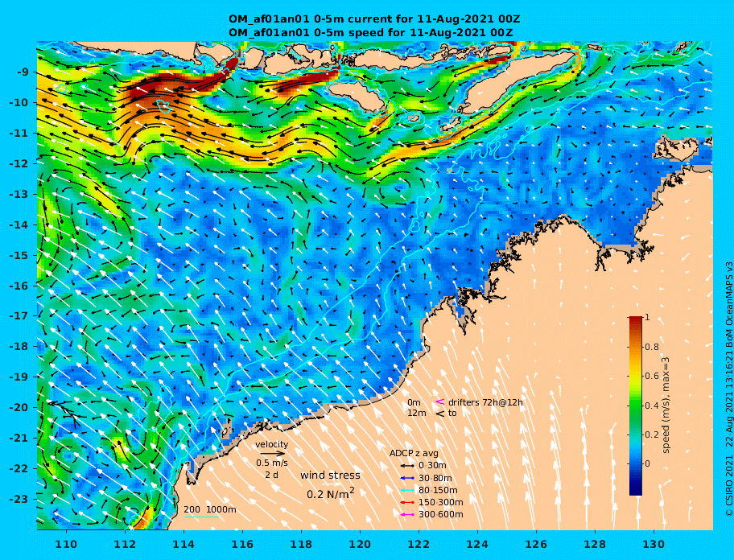Image resolution: width=734 pixels, height=560 pixels.
Task: Click the '1' tick at the colorbar top
Action: click(647, 318)
